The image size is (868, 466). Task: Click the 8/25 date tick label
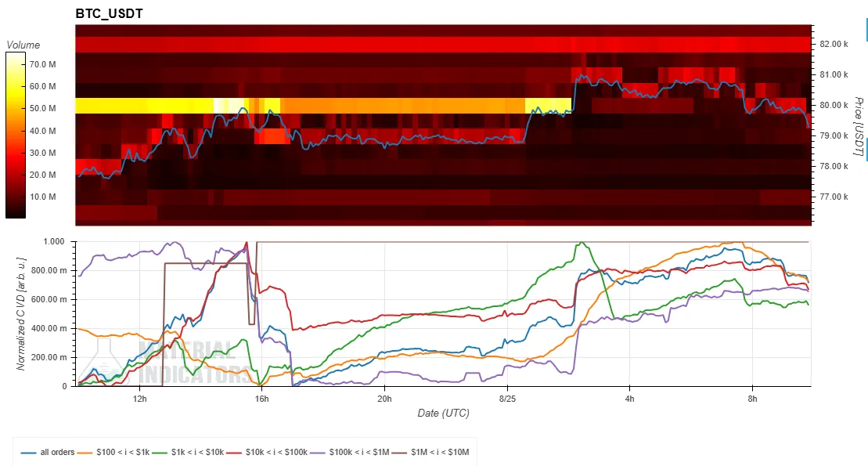point(507,399)
